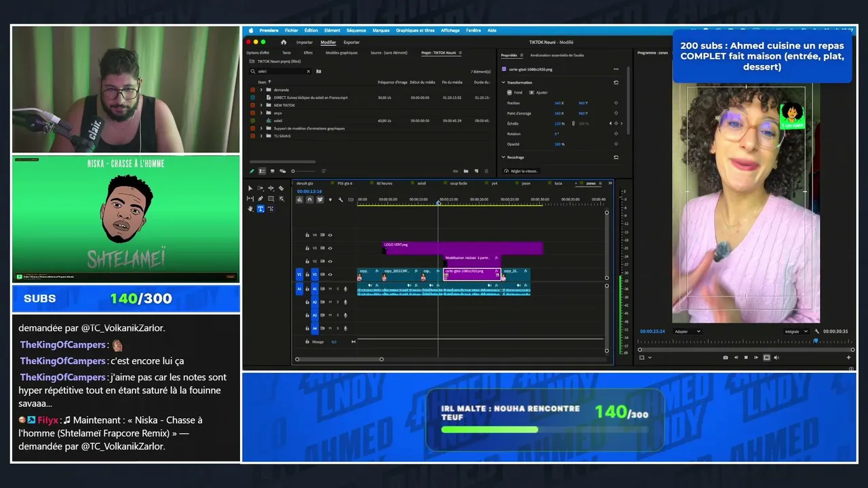Select the Ripple Edit tool

[x=271, y=188]
